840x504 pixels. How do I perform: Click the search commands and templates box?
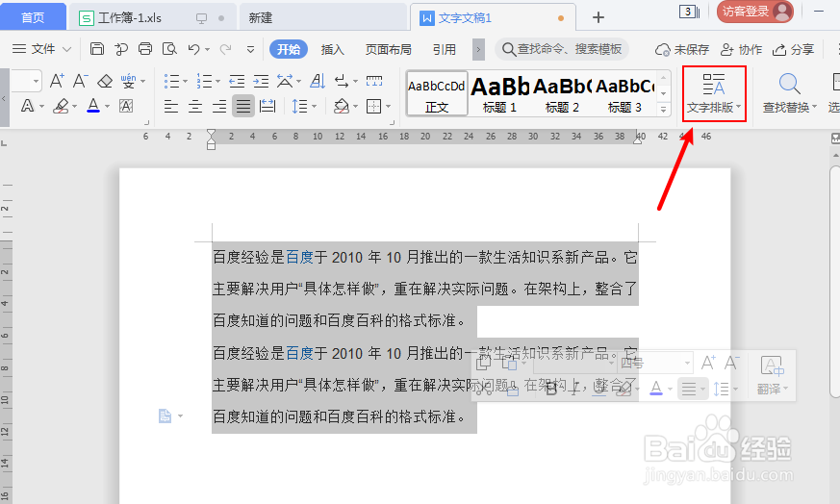(x=561, y=49)
